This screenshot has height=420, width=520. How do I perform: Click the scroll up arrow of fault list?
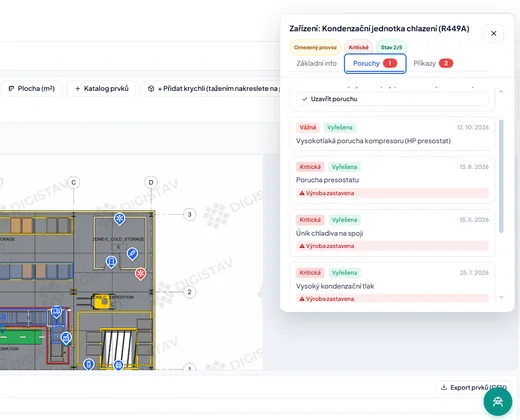coord(501,91)
